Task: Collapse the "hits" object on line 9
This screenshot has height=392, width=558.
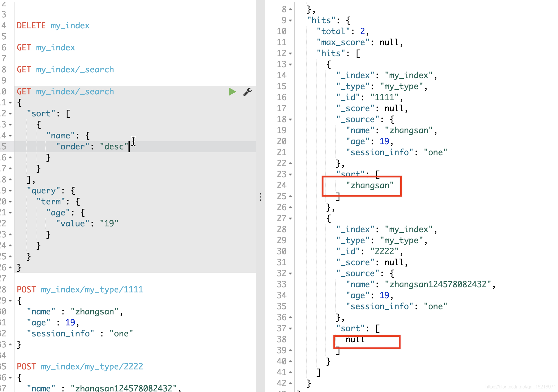Action: pyautogui.click(x=290, y=21)
